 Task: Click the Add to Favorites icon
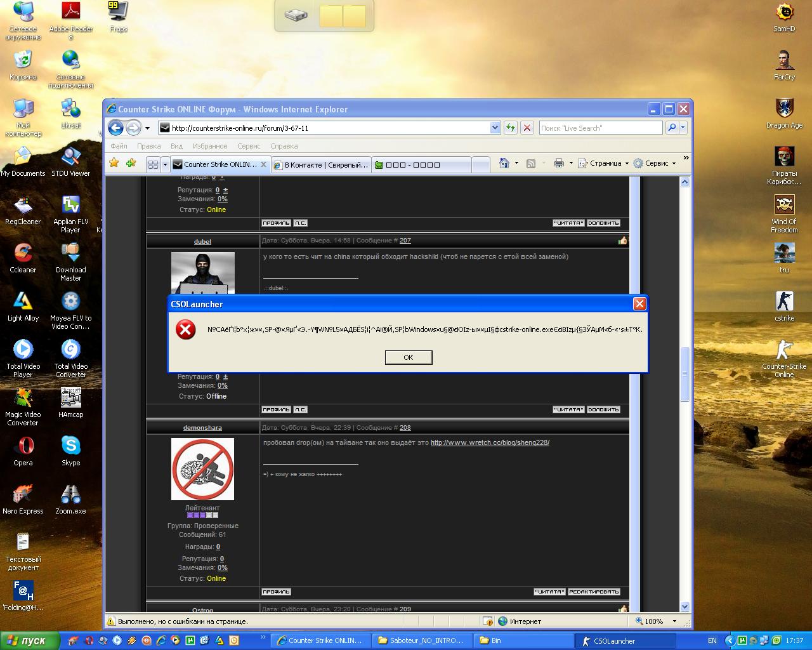click(131, 163)
